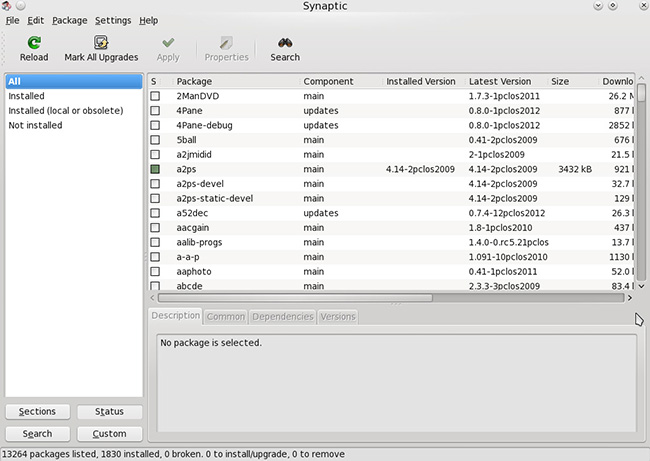Open the Settings menu
The image size is (650, 461).
click(x=113, y=20)
